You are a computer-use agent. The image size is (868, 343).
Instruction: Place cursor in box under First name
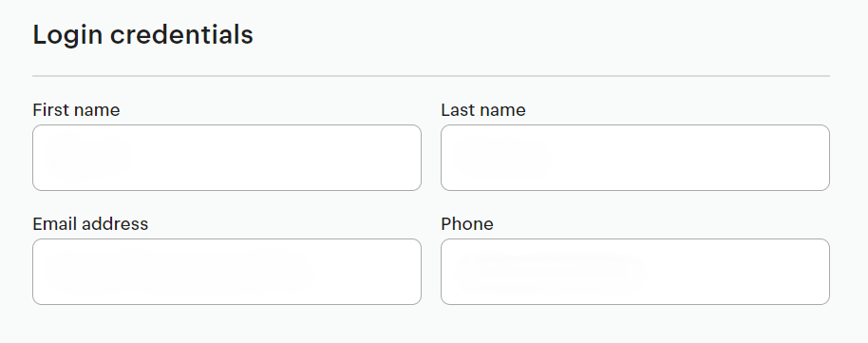227,158
